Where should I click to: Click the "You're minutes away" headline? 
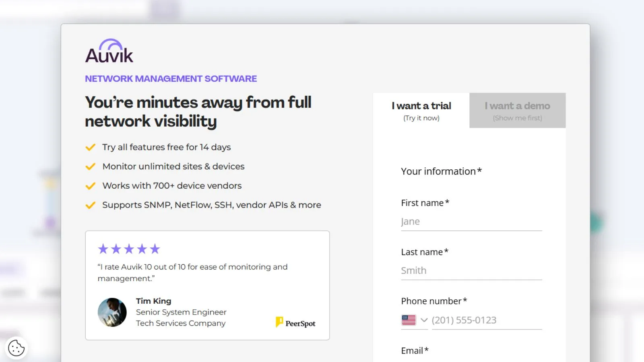pyautogui.click(x=198, y=112)
